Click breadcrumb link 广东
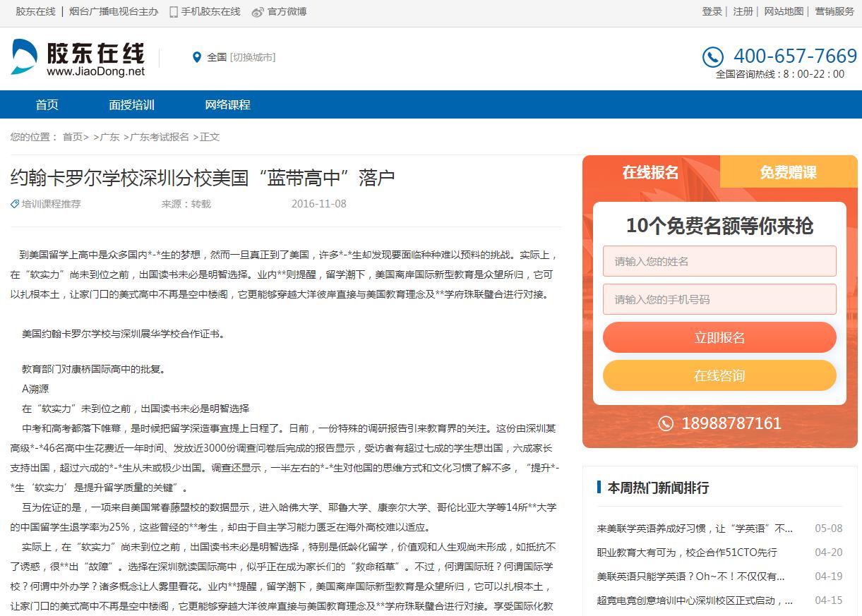The height and width of the screenshot is (616, 862). [109, 137]
